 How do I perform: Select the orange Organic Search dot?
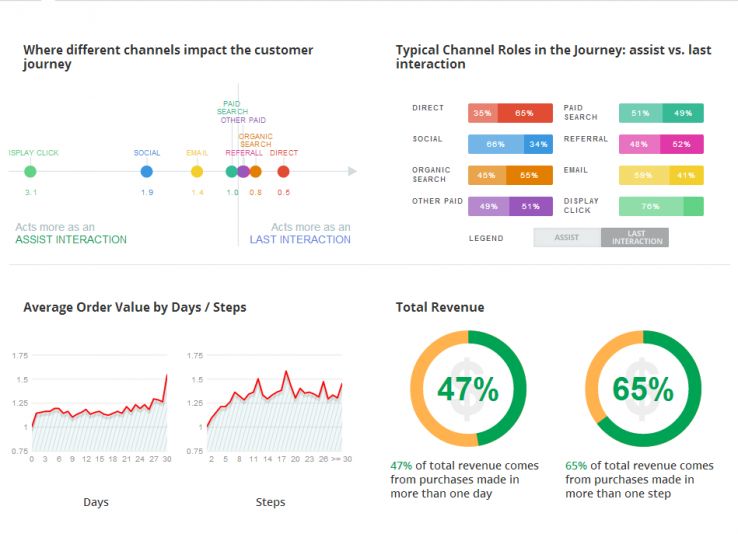pos(256,172)
